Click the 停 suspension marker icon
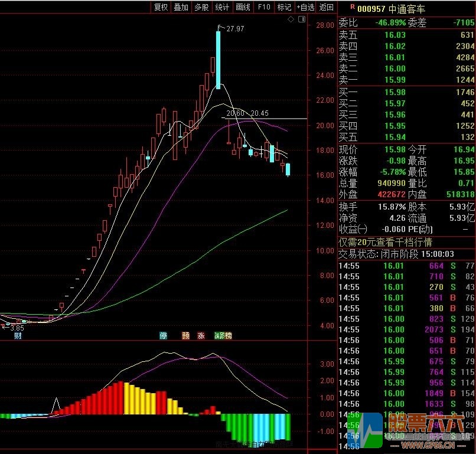Image resolution: width=476 pixels, height=454 pixels. pos(164,336)
